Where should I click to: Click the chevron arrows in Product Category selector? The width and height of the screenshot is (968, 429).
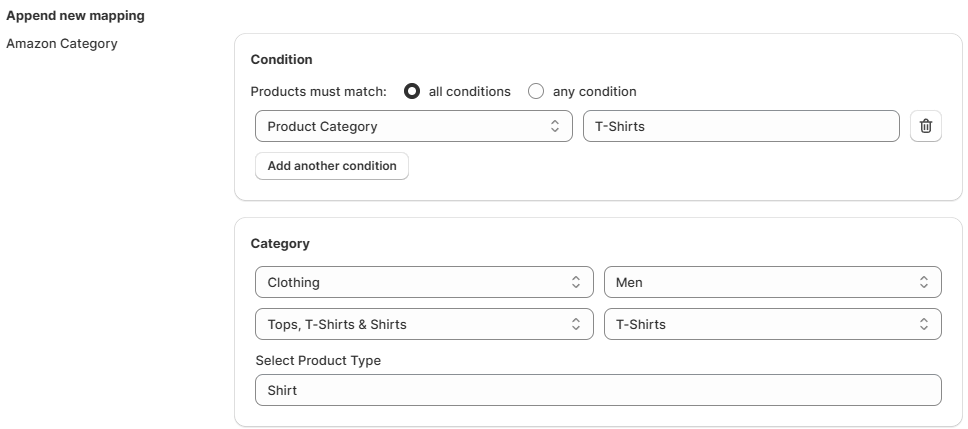[x=554, y=126]
